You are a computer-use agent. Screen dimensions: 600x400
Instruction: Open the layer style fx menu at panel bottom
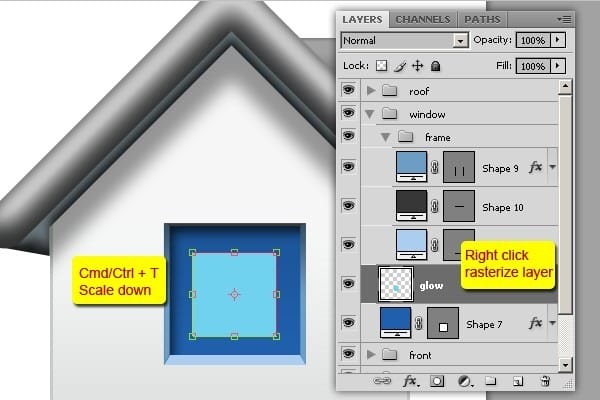(410, 381)
